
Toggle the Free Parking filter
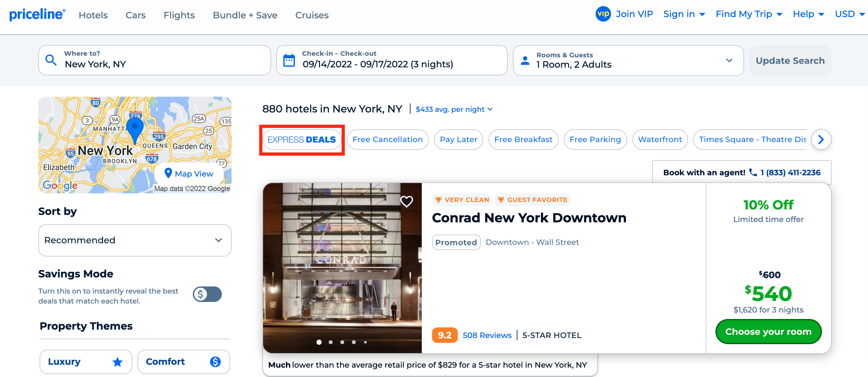tap(595, 139)
